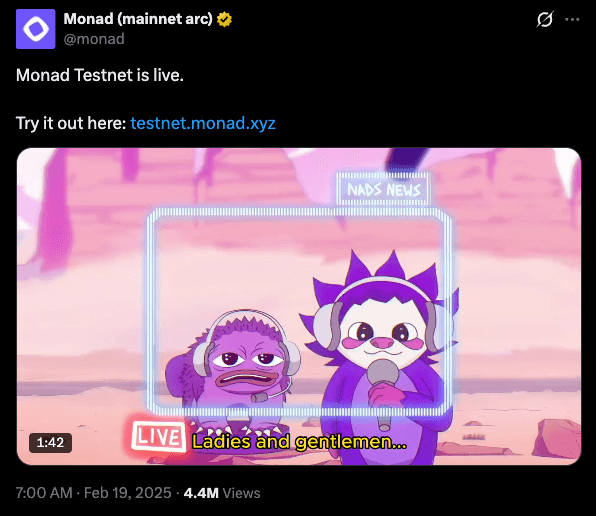Click the Feb 19, 2025 date
Image resolution: width=596 pixels, height=516 pixels.
click(128, 493)
